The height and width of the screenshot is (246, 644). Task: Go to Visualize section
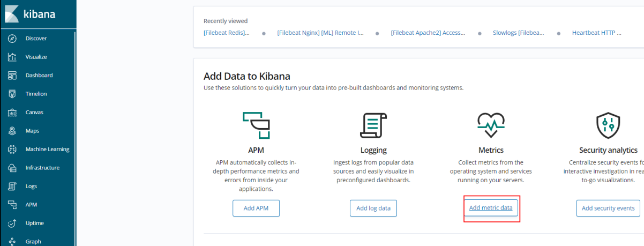click(36, 57)
